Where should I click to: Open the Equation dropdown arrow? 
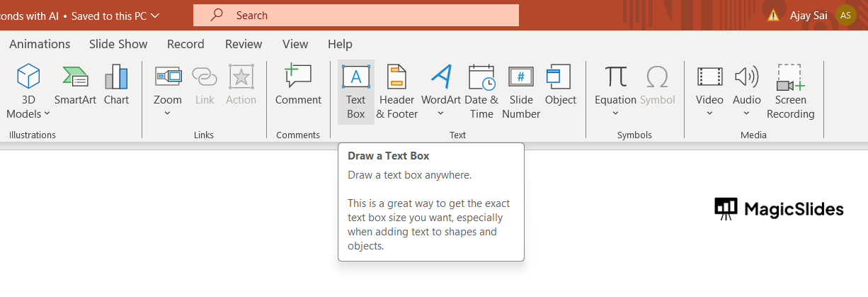(615, 113)
